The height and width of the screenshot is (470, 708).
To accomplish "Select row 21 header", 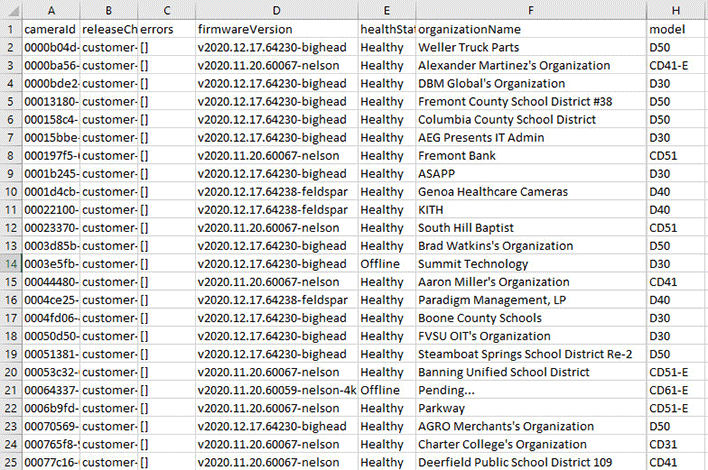I will pos(11,390).
